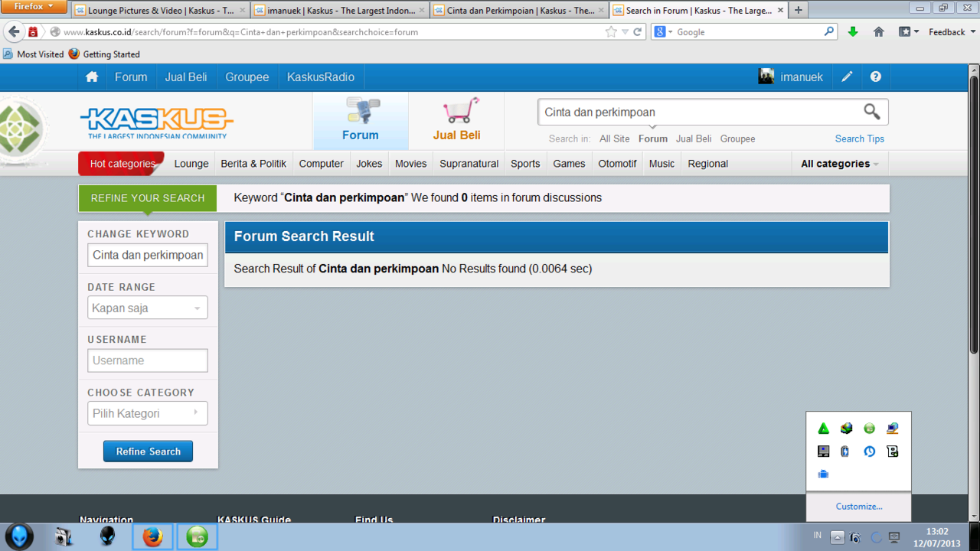
Task: Click the Change Keyword input field
Action: (147, 255)
